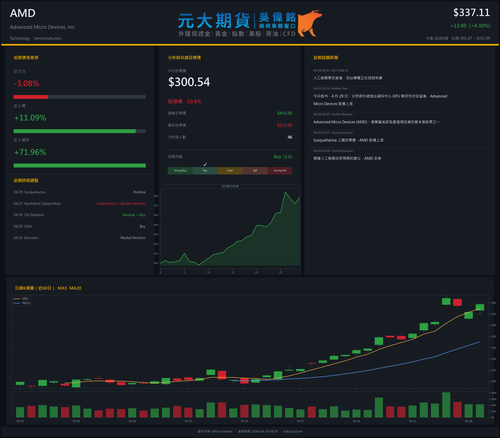Viewport: 500px width, 438px height.
Task: Open the 24/7 Wall St. news headline
Action: [x=348, y=78]
